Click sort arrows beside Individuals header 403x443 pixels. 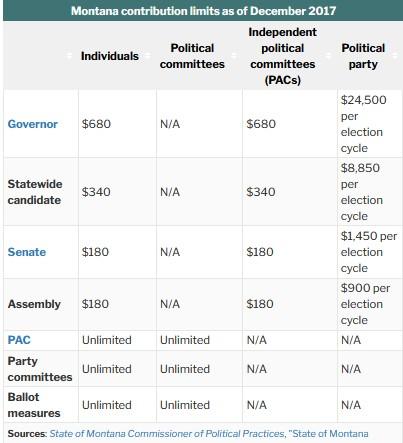(x=148, y=56)
